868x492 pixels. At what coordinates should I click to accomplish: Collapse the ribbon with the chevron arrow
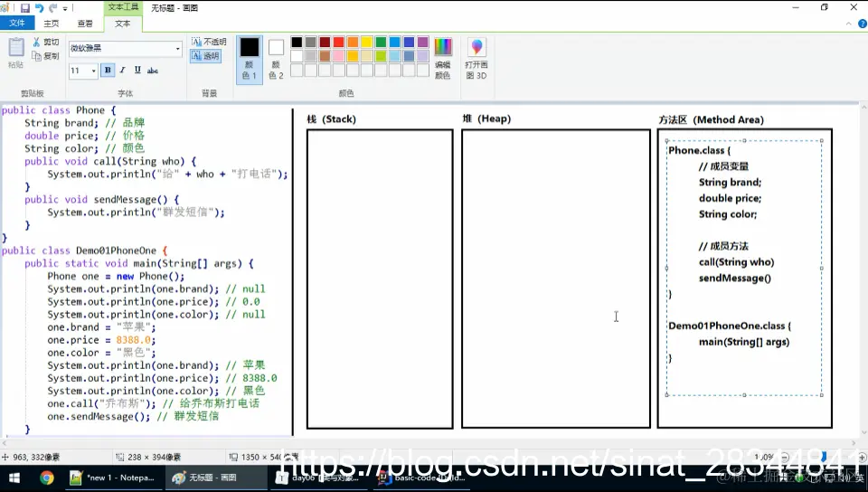point(849,24)
